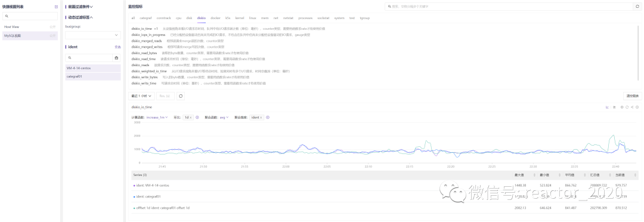The width and height of the screenshot is (644, 222).
Task: Add a comparison offset with the plus circle
Action: point(197,117)
